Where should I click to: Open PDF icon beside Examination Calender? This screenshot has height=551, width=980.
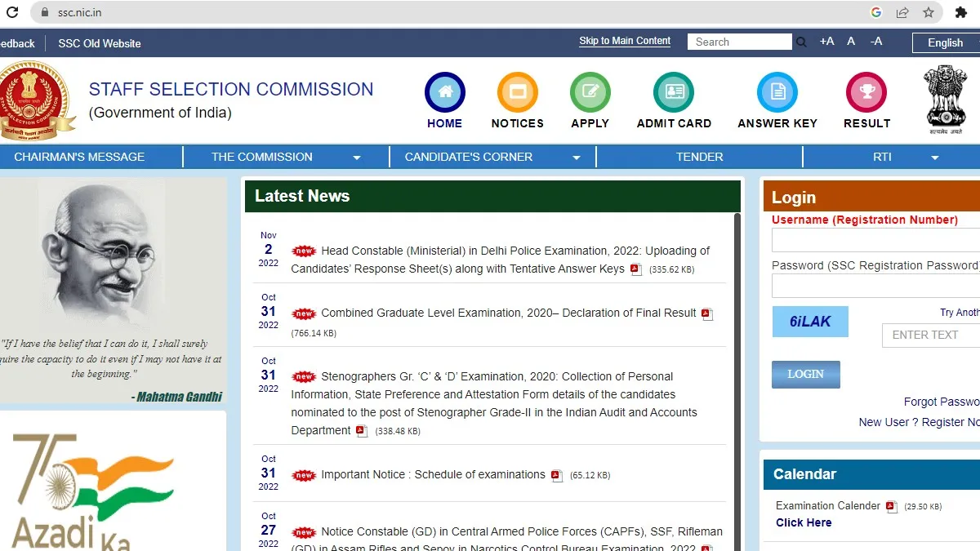tap(892, 506)
